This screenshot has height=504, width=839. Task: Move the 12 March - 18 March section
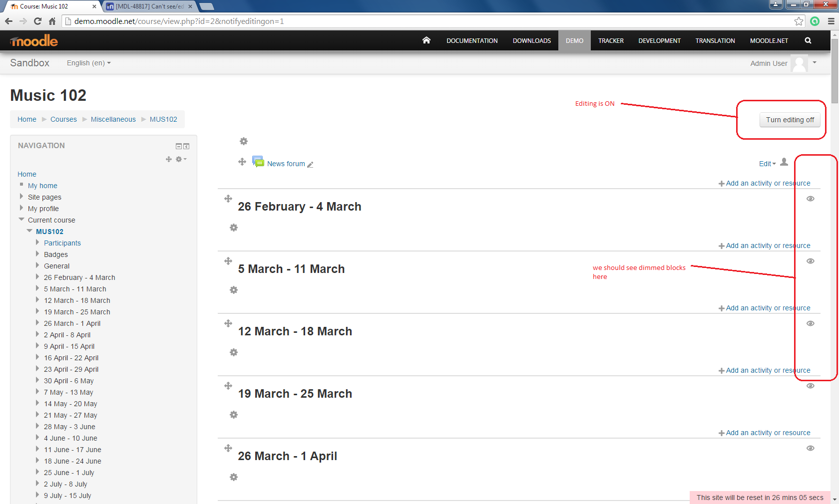click(228, 323)
